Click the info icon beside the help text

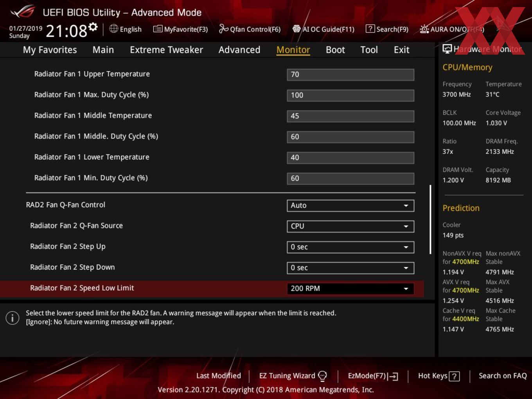[x=13, y=318]
